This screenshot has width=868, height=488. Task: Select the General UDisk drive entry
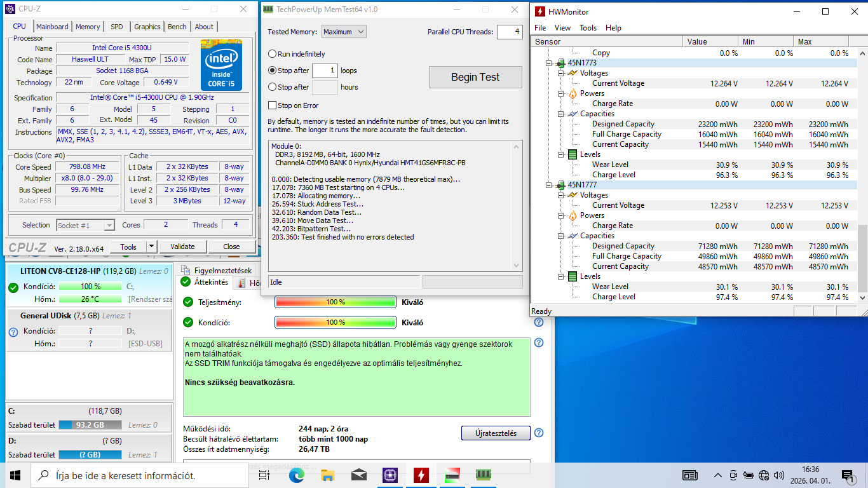coord(89,329)
